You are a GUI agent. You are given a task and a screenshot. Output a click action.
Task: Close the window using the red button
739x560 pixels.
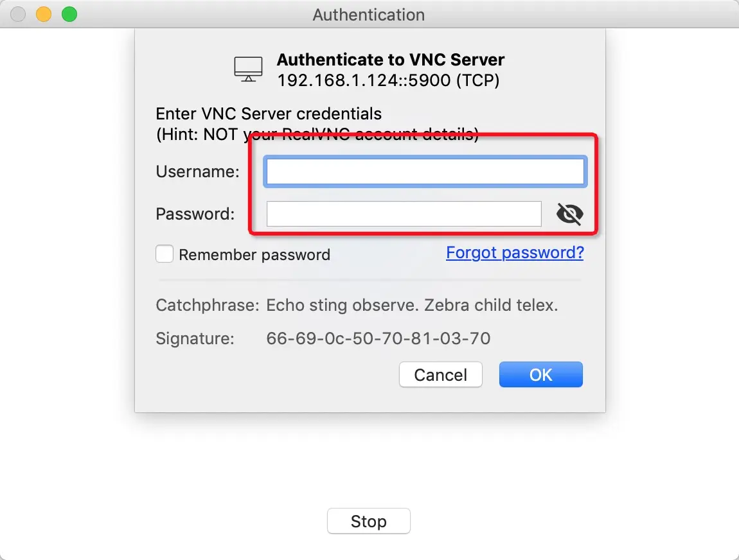(x=19, y=14)
